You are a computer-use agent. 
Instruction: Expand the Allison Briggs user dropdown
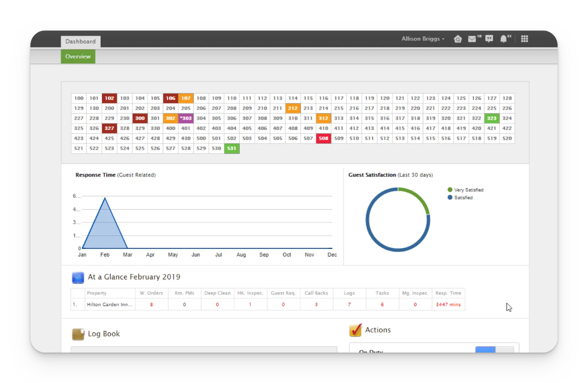[423, 39]
